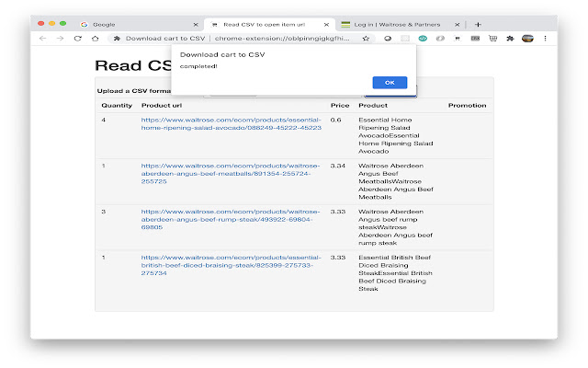Click the Product column header
The image size is (588, 368).
point(373,106)
